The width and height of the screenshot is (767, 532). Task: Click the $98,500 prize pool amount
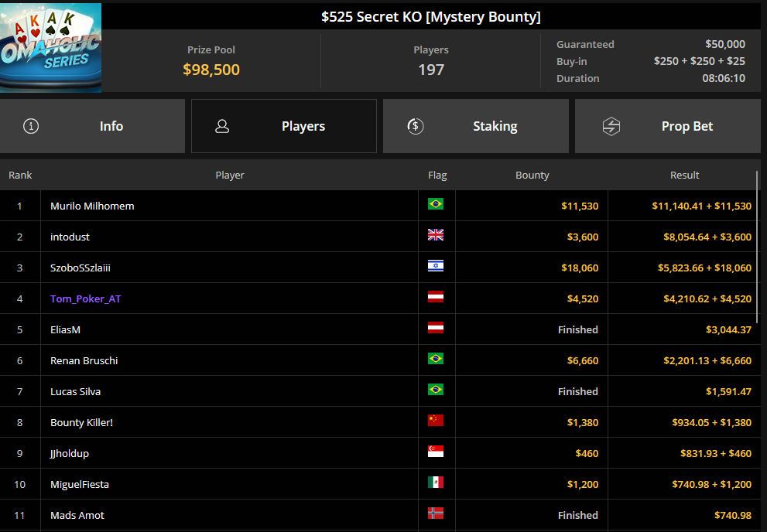(x=211, y=70)
